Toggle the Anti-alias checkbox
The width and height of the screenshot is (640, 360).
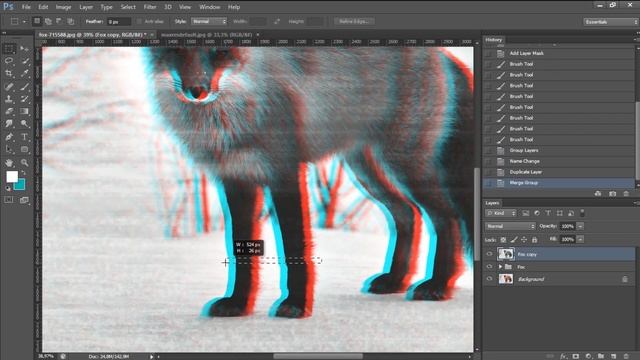139,21
